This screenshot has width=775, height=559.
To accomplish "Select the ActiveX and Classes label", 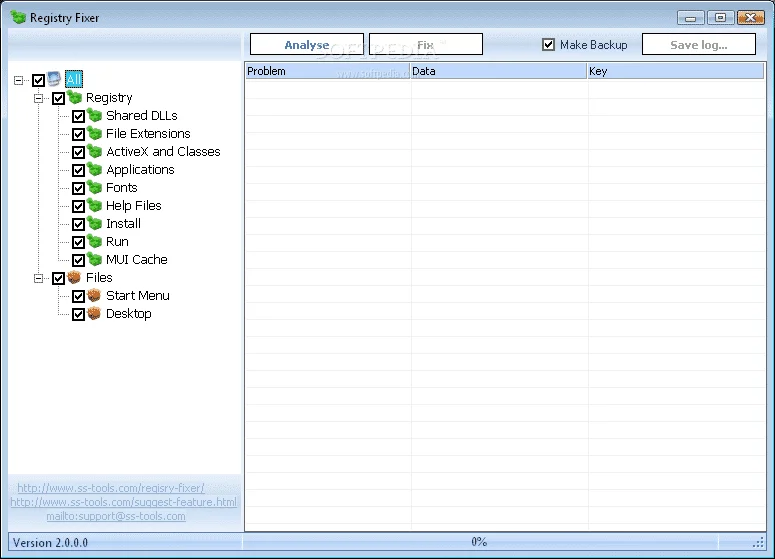I will click(x=163, y=152).
